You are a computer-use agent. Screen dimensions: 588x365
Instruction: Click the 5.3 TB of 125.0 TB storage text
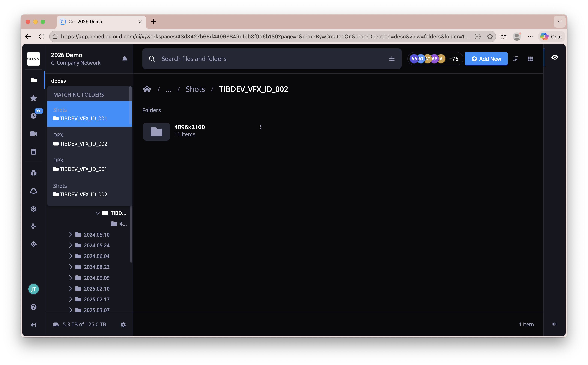(84, 324)
